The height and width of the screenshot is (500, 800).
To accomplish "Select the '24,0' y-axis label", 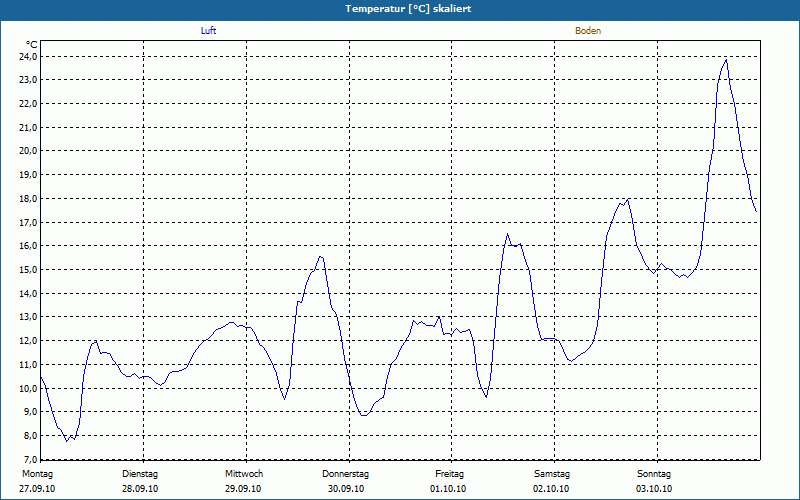I will click(x=28, y=56).
